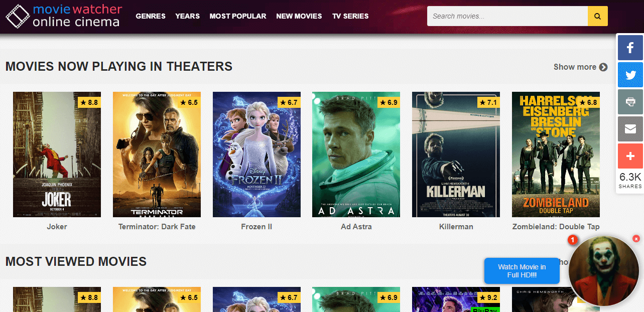Open the Years menu
The height and width of the screenshot is (312, 644).
pyautogui.click(x=187, y=16)
